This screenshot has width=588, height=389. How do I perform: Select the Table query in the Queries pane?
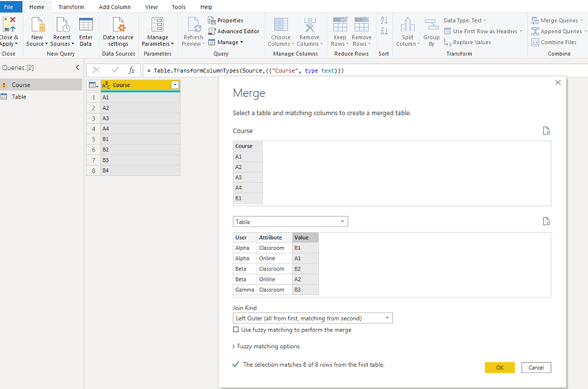[41, 97]
